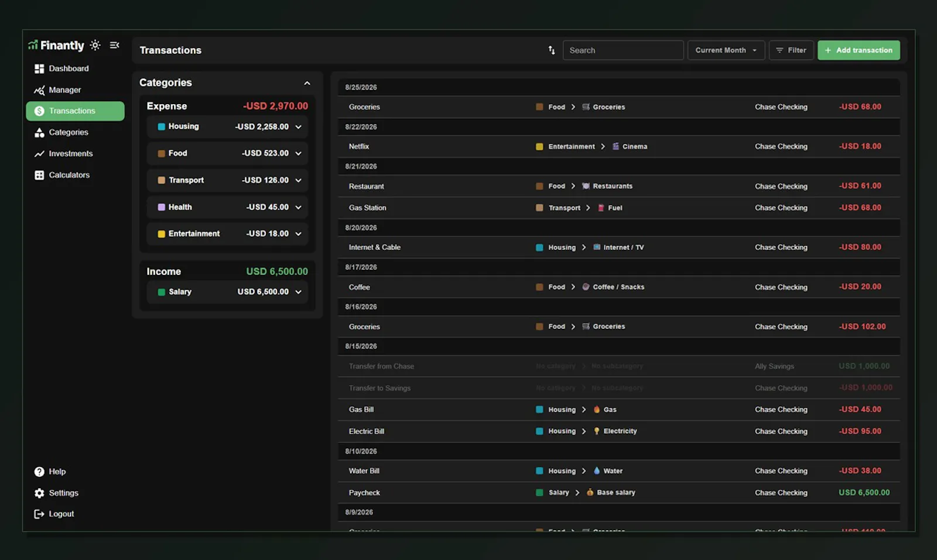This screenshot has height=560, width=937.
Task: Collapse the sidebar menu icon
Action: [x=115, y=45]
